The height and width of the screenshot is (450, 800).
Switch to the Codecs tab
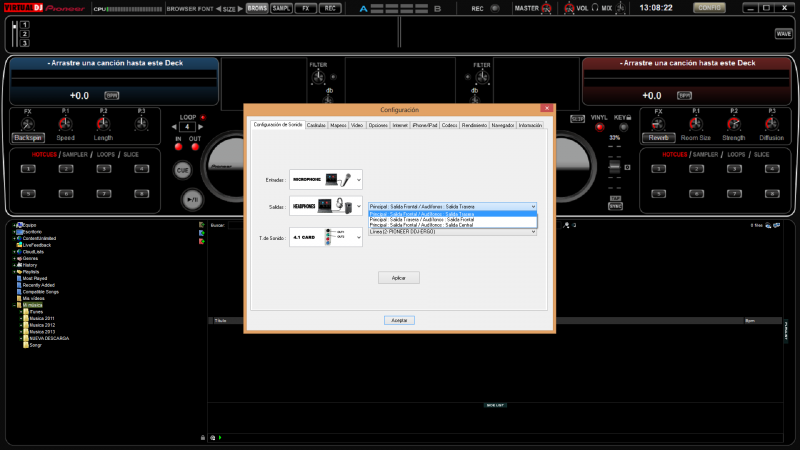(x=449, y=125)
